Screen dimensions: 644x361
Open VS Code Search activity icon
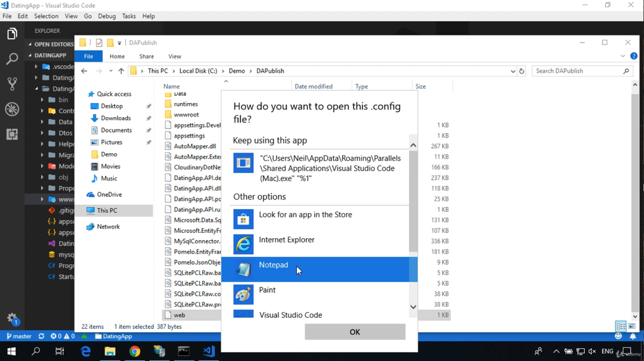(x=12, y=59)
